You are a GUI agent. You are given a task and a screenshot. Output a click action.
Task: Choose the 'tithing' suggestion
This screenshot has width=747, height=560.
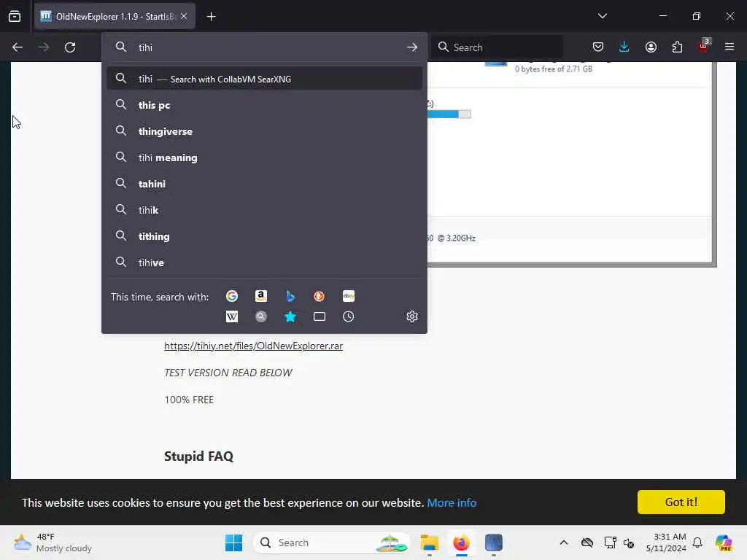(264, 236)
